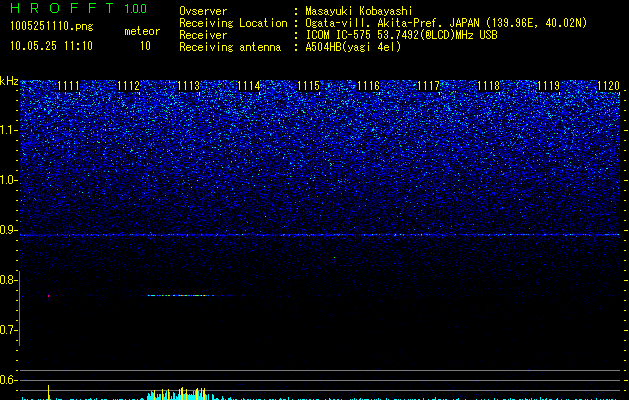Image resolution: width=629 pixels, height=400 pixels.
Task: Click the 0.9 kHz axis label
Action: (9, 230)
